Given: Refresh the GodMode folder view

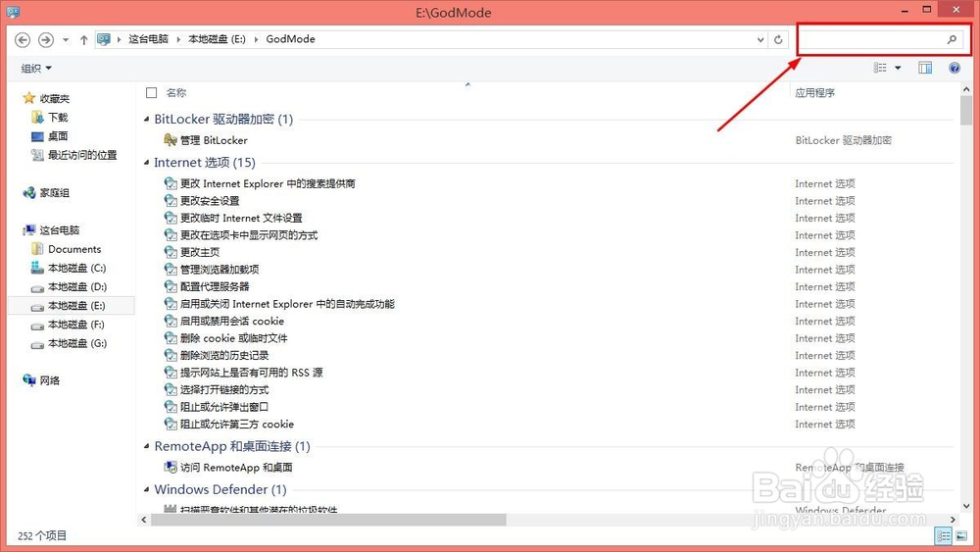Looking at the screenshot, I should 778,39.
